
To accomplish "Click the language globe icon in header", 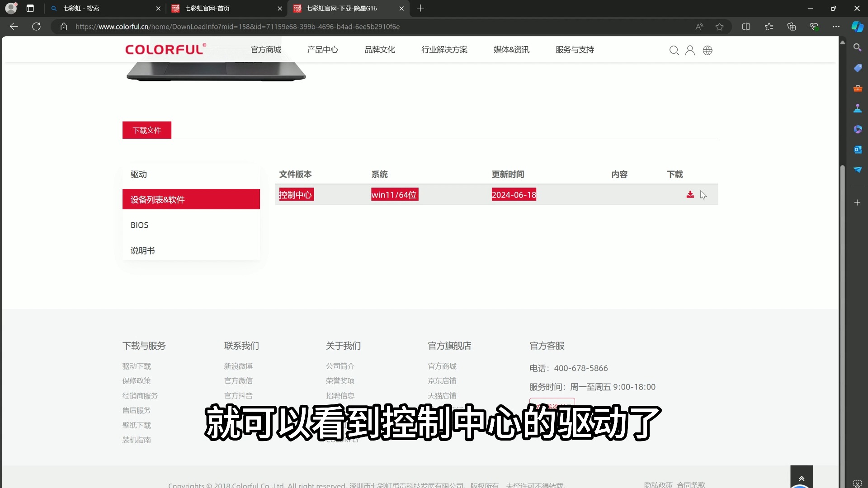I will [708, 50].
